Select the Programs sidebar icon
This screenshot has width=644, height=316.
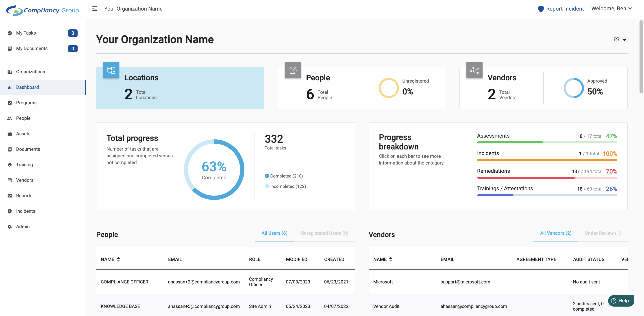click(x=9, y=103)
